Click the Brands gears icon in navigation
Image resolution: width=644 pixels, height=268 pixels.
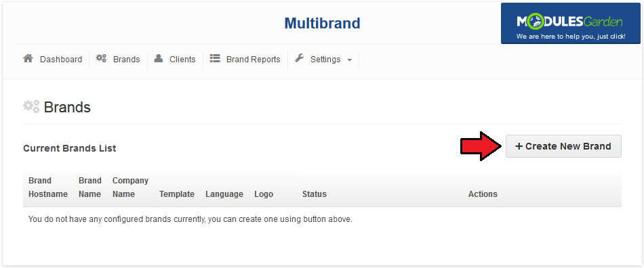click(101, 58)
